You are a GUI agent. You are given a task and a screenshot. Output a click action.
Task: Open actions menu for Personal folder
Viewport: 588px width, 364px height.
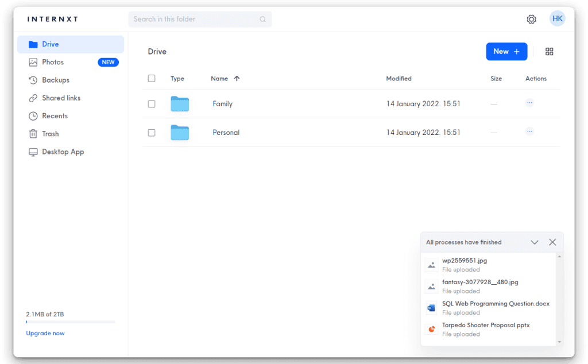pyautogui.click(x=529, y=131)
